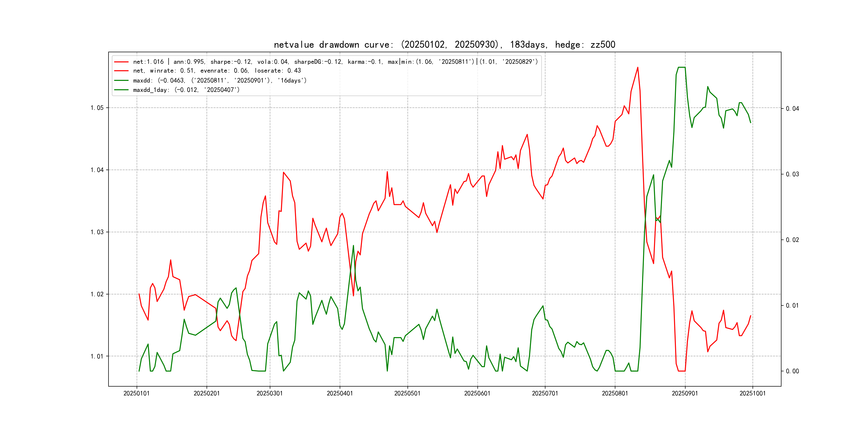Click the 20250401 x-axis label
868x434 pixels.
(340, 393)
